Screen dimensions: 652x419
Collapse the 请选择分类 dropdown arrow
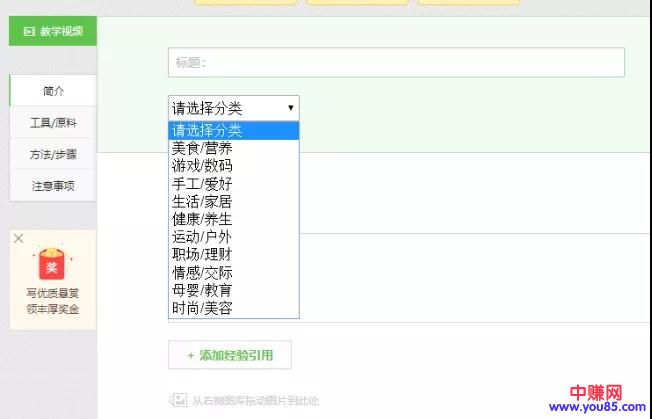(x=291, y=108)
